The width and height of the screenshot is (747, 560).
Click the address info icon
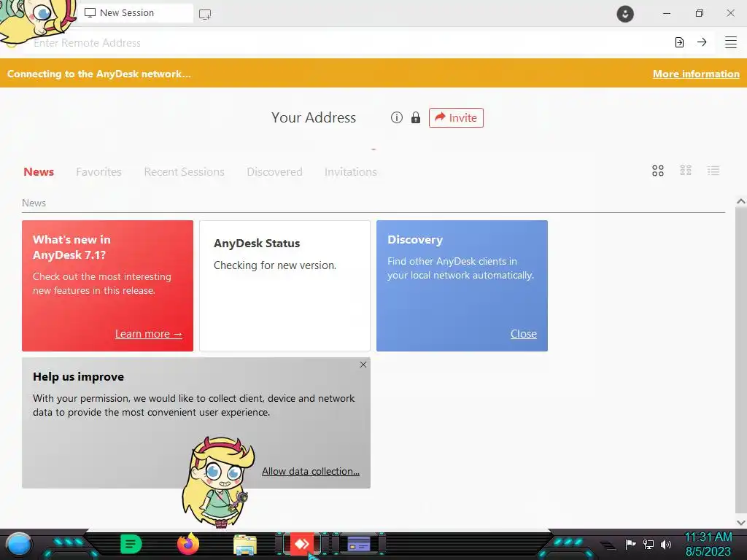click(x=396, y=117)
